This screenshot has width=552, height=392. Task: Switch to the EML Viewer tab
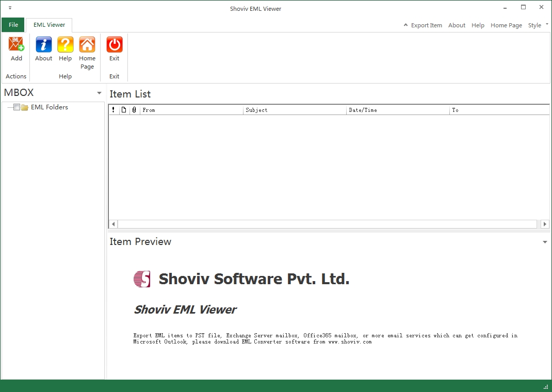tap(49, 25)
